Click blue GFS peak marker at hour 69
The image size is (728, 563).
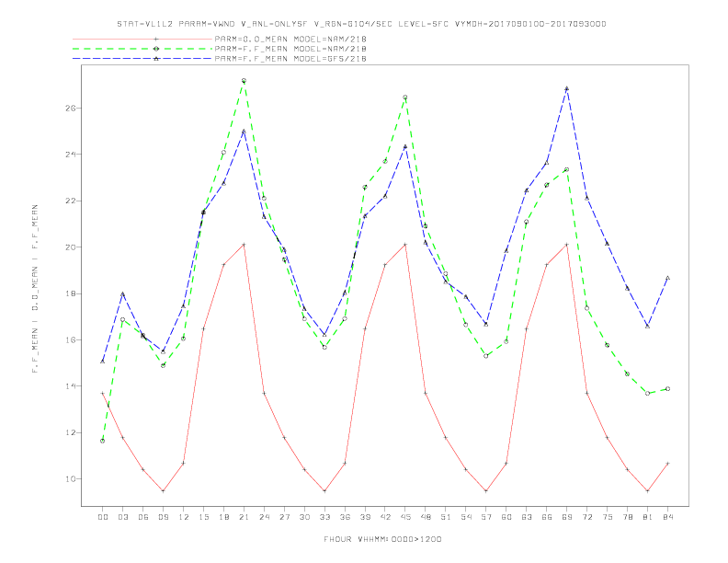567,88
